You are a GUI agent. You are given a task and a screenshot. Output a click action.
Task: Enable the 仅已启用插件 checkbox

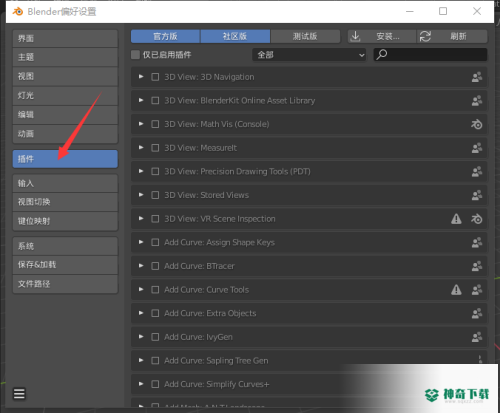(x=135, y=55)
